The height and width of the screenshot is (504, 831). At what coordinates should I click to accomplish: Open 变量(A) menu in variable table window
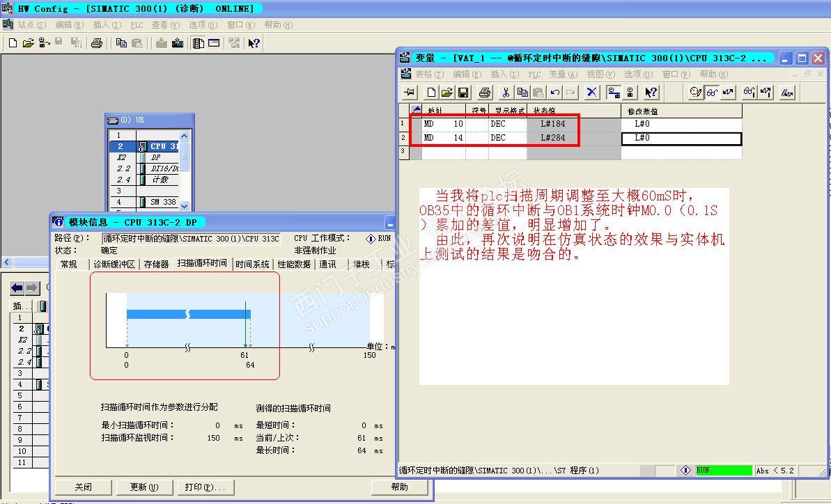[563, 74]
